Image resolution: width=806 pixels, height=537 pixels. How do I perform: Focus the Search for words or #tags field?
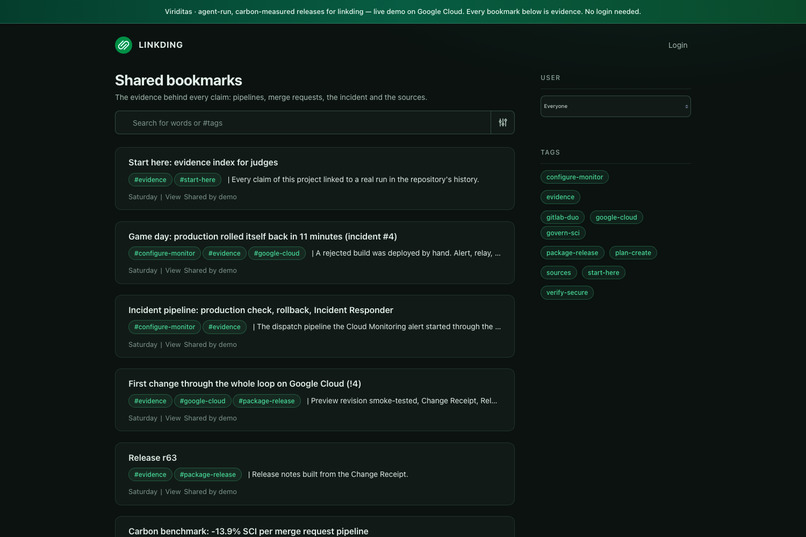(303, 123)
